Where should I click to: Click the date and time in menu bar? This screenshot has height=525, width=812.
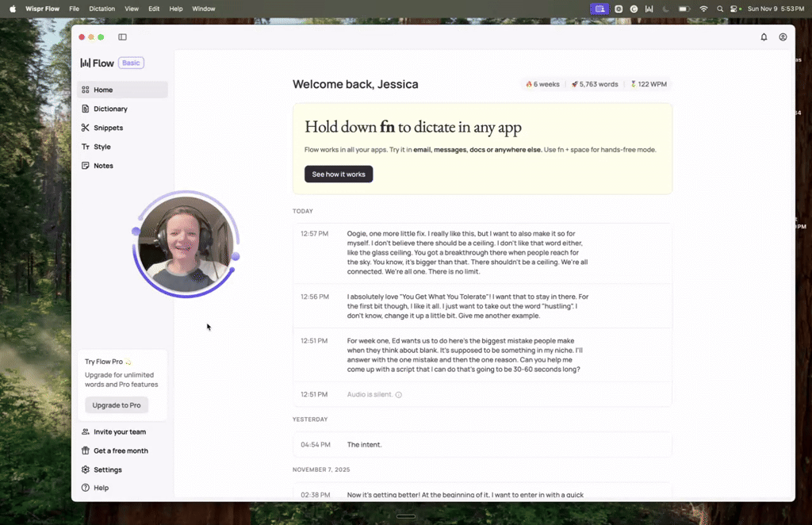(776, 9)
